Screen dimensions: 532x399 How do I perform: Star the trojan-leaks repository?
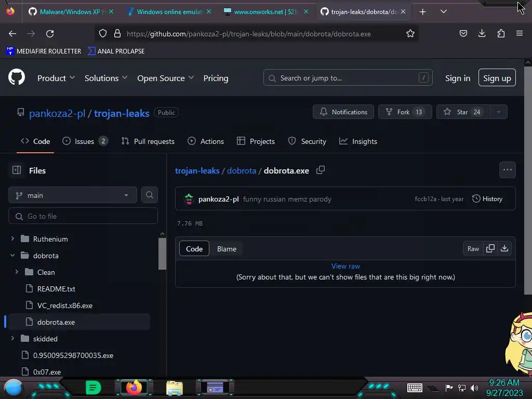[x=463, y=112]
